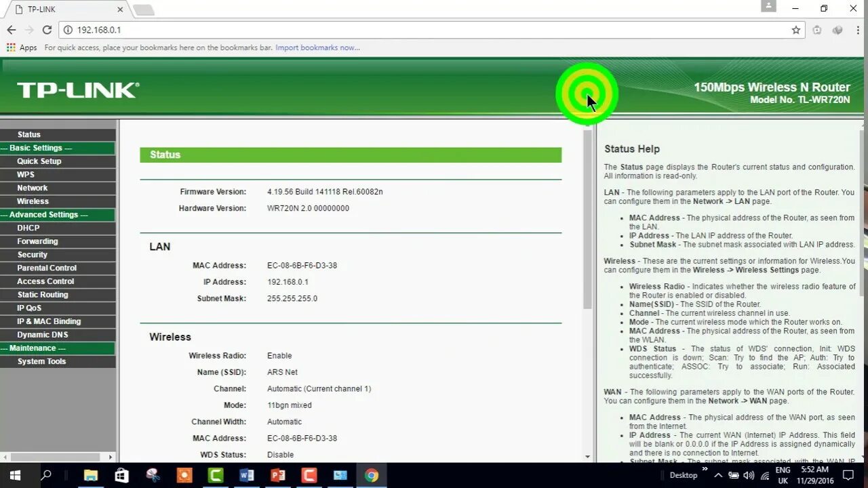This screenshot has height=488, width=868.
Task: Open Windows search from the taskbar
Action: (x=46, y=475)
